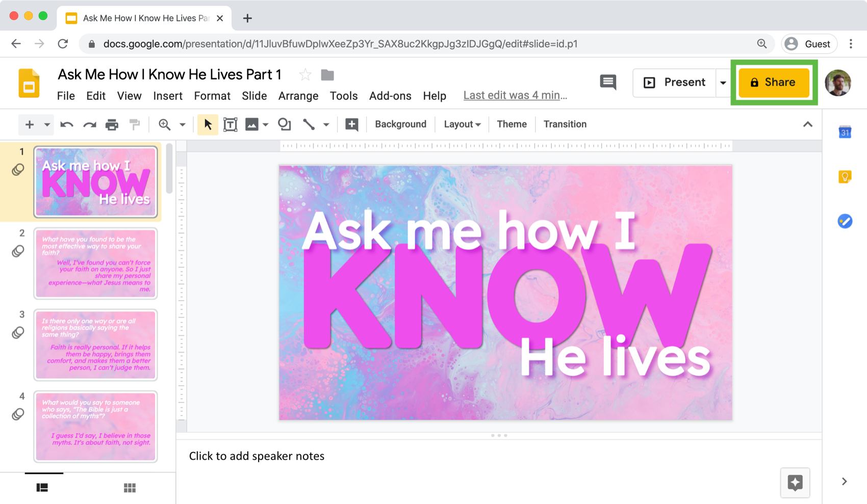867x504 pixels.
Task: Open the Arrange menu
Action: pos(298,96)
